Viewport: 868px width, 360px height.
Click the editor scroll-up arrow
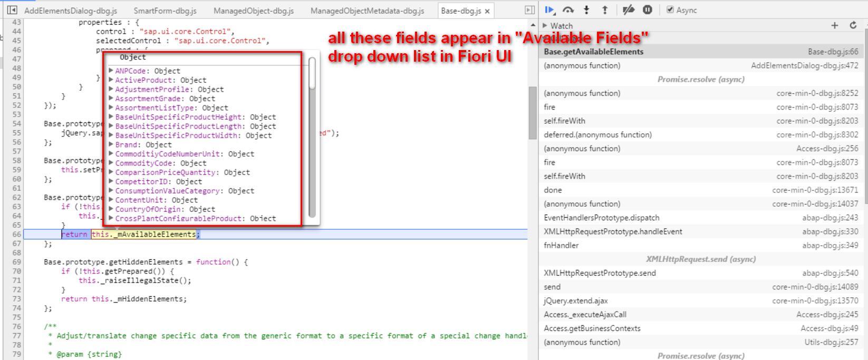coord(533,25)
